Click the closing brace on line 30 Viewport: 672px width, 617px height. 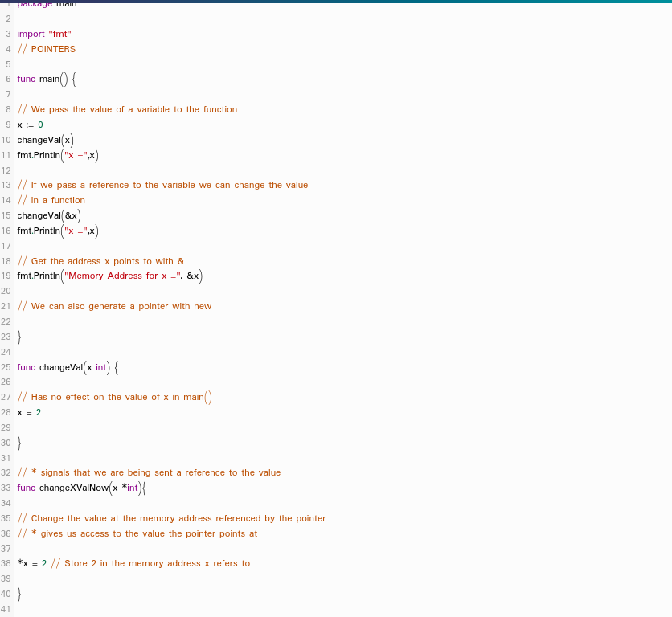(x=18, y=443)
